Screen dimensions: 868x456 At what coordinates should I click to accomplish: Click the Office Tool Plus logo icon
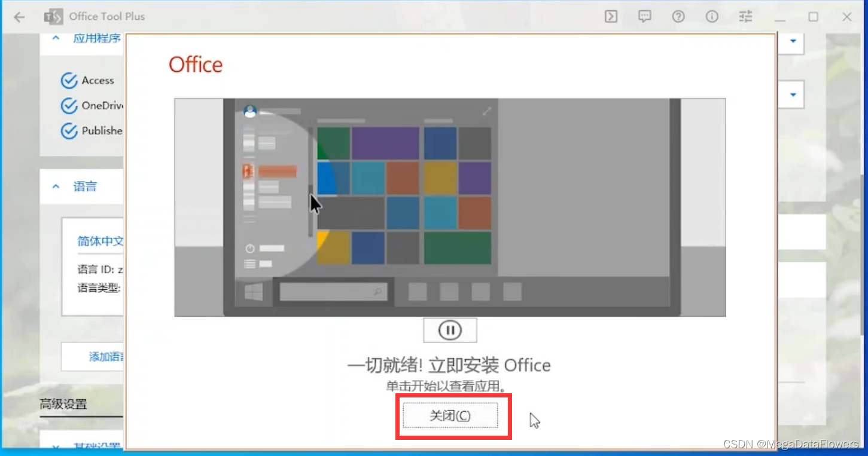pos(53,17)
